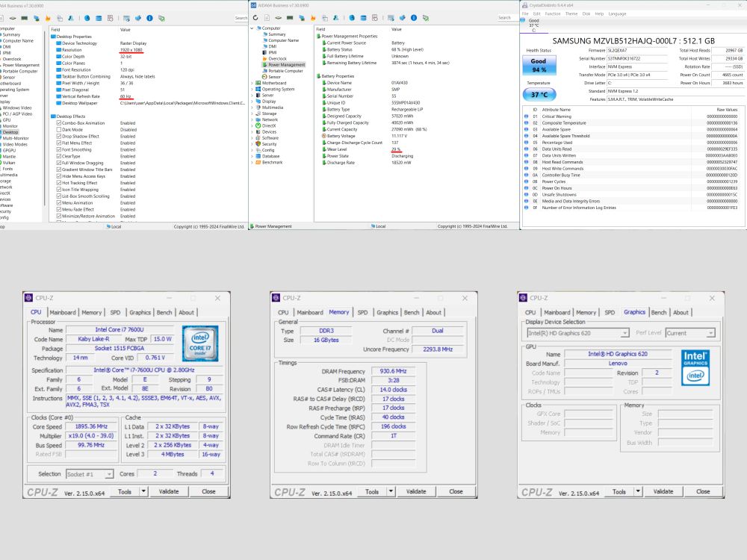
Task: Click Close in the CPU-Z processor window
Action: click(208, 491)
